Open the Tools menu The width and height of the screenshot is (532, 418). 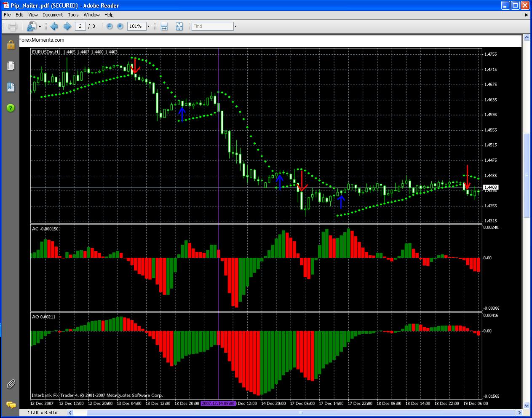coord(73,15)
